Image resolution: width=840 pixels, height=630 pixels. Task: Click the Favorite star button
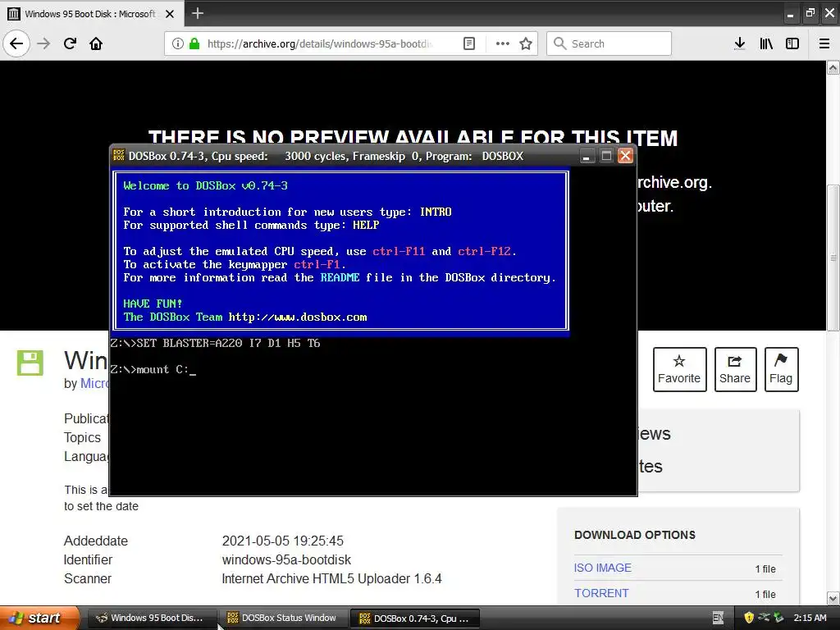(679, 369)
